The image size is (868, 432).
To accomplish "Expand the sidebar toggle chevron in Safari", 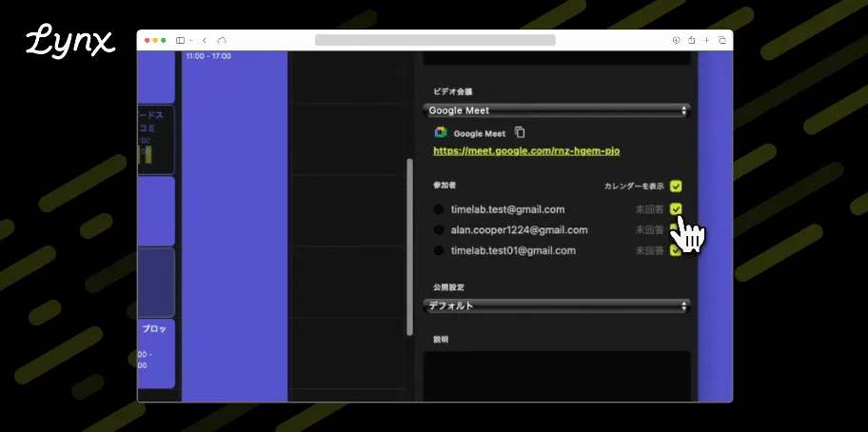I will click(x=191, y=40).
